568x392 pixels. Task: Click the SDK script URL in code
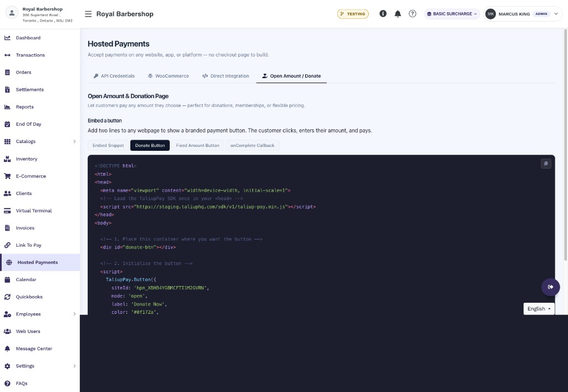[x=211, y=207]
